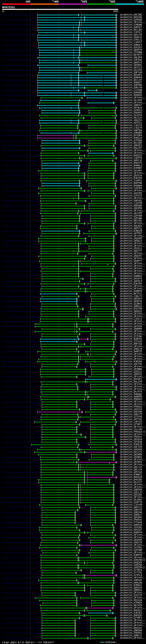Open hit UniRef100_A5C3N2

pos(131,15)
